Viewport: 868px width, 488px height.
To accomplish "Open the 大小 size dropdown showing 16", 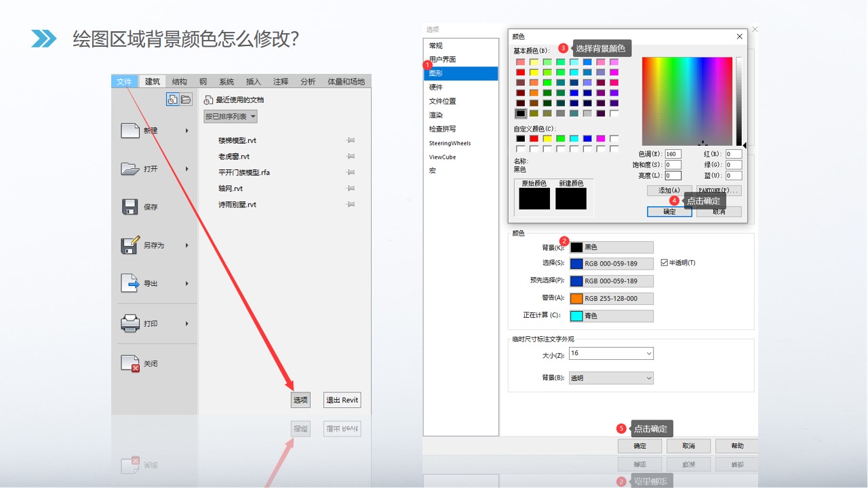I will pyautogui.click(x=611, y=353).
